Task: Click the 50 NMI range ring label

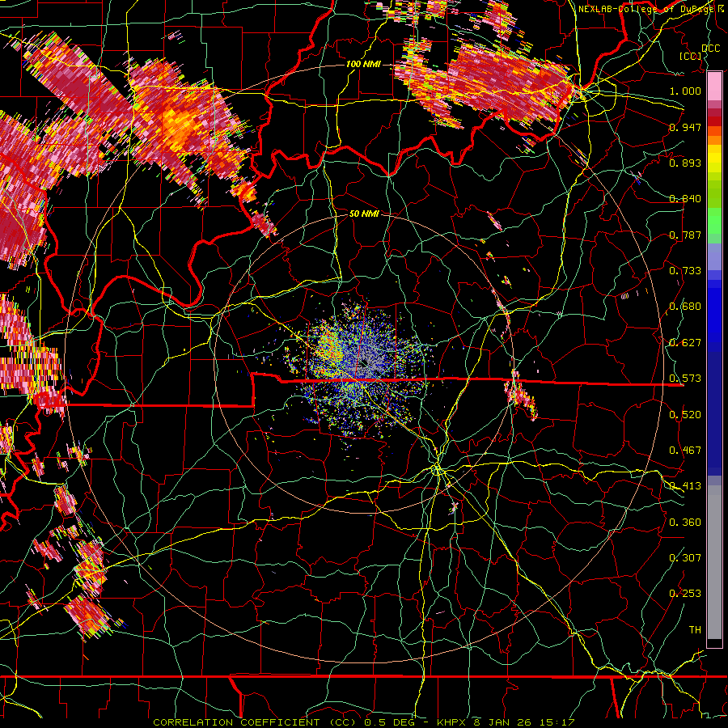Action: tap(364, 214)
